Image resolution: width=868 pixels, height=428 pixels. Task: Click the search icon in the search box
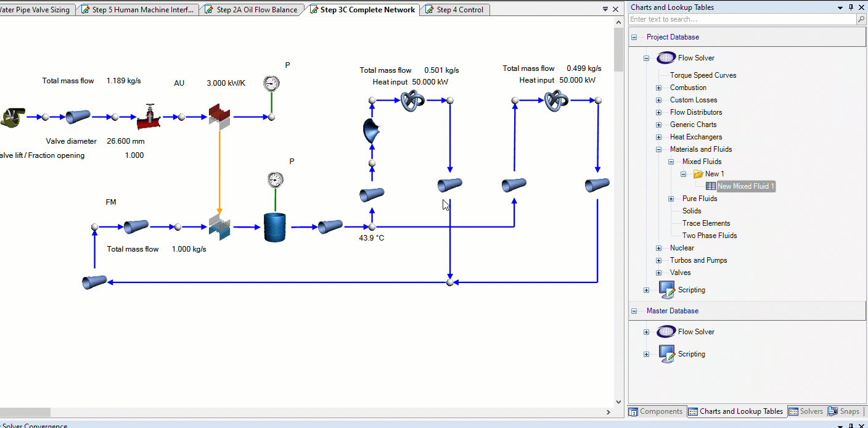(861, 20)
